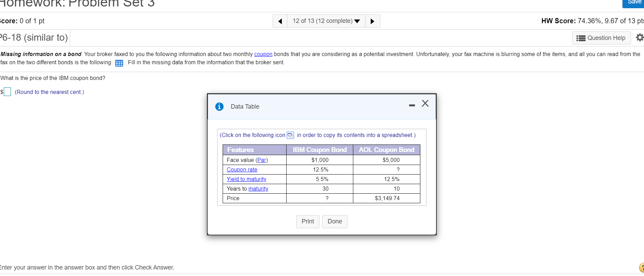Select the IBM face value '$1,000' cell

[320, 160]
